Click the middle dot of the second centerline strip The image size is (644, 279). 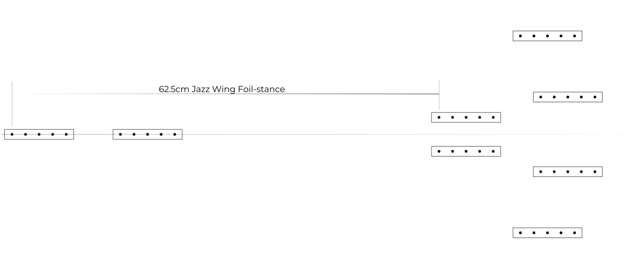click(147, 134)
